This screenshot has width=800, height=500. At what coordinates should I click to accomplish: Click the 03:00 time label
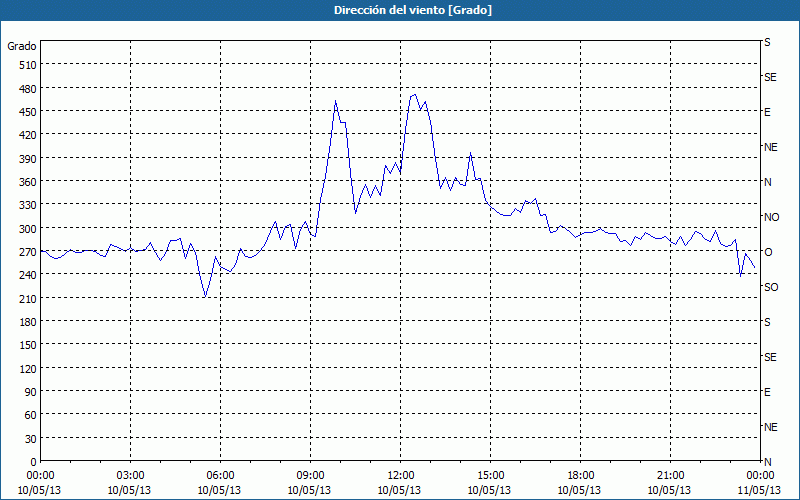(x=130, y=476)
